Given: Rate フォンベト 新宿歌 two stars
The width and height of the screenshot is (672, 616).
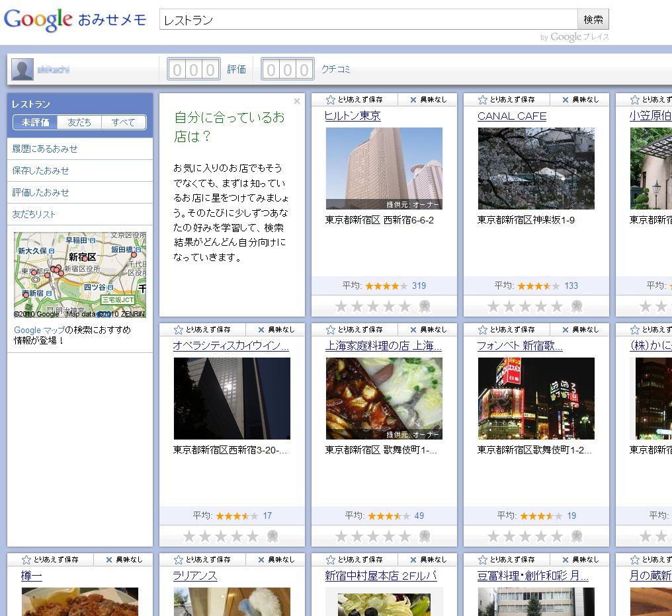Looking at the screenshot, I should [509, 536].
